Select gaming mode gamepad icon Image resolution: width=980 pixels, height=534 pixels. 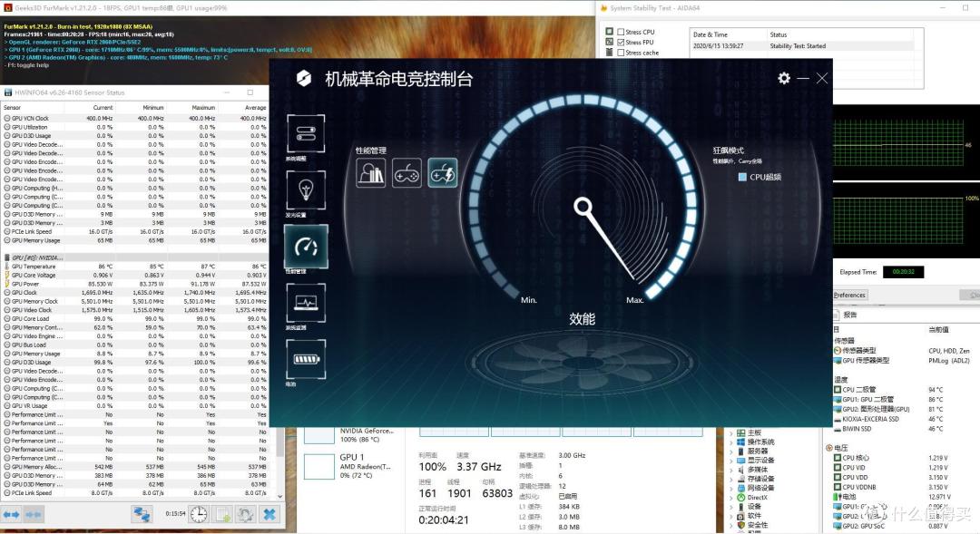(407, 173)
